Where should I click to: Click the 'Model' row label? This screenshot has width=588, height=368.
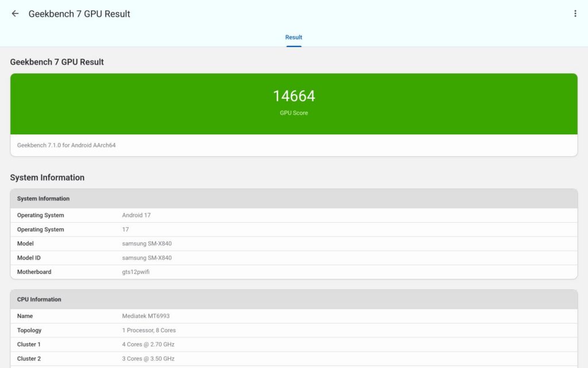click(25, 243)
